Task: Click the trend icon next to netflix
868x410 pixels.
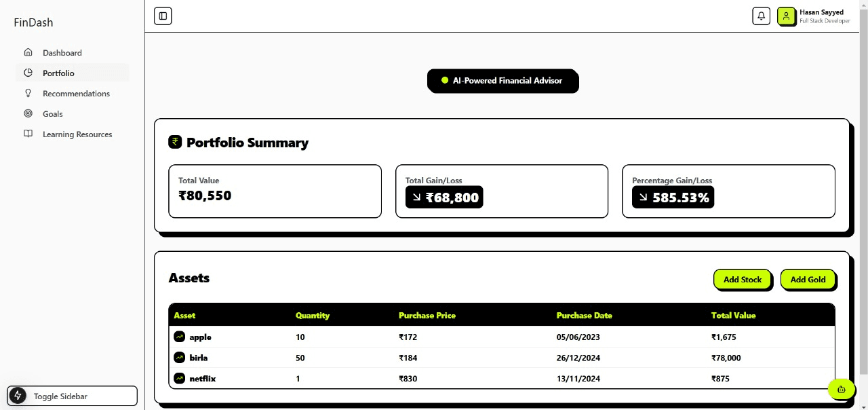Action: pyautogui.click(x=179, y=378)
